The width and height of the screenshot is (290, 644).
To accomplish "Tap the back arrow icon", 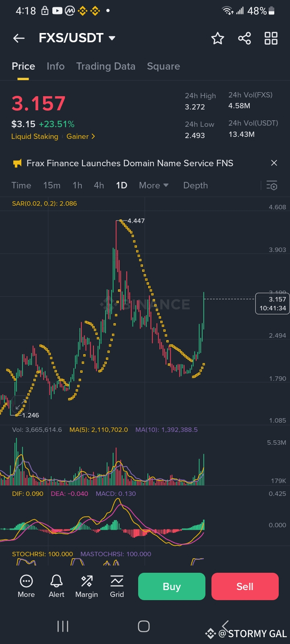I will tap(19, 38).
